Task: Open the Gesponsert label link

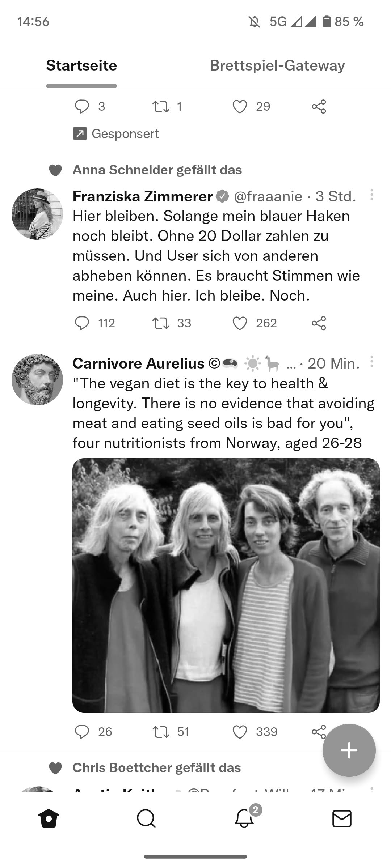Action: (116, 134)
